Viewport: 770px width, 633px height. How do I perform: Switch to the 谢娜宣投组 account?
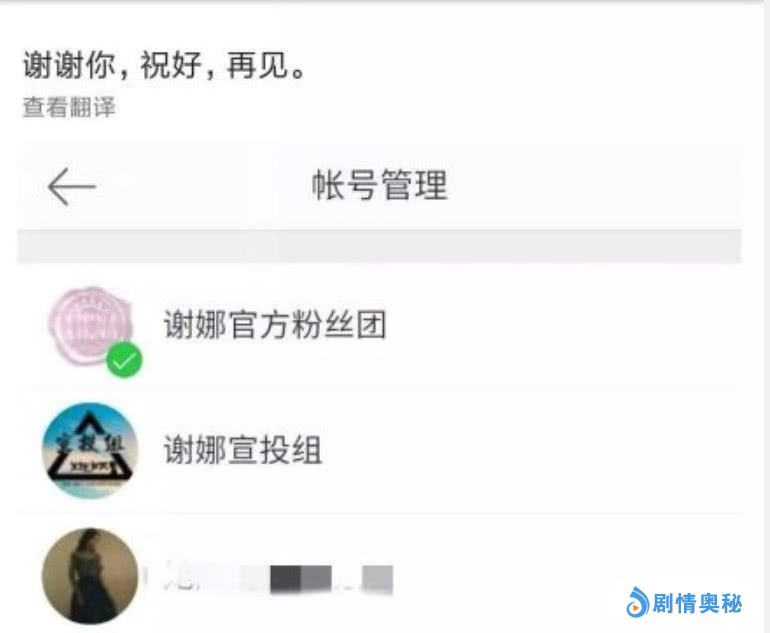pyautogui.click(x=379, y=451)
